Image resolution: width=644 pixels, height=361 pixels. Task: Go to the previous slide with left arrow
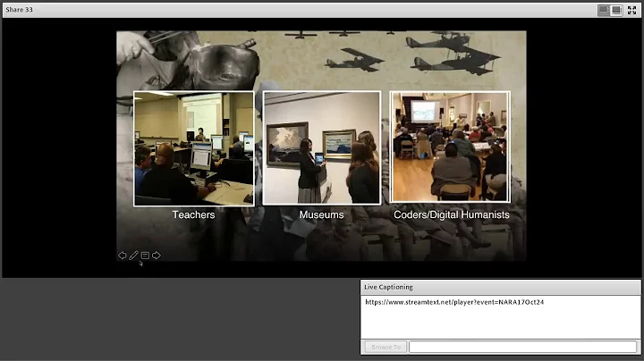(123, 256)
